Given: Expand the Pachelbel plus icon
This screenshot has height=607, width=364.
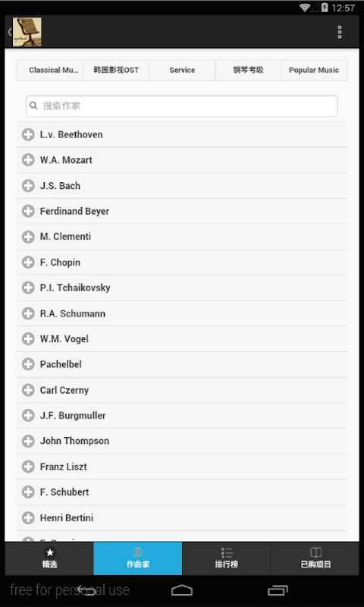Looking at the screenshot, I should (28, 364).
